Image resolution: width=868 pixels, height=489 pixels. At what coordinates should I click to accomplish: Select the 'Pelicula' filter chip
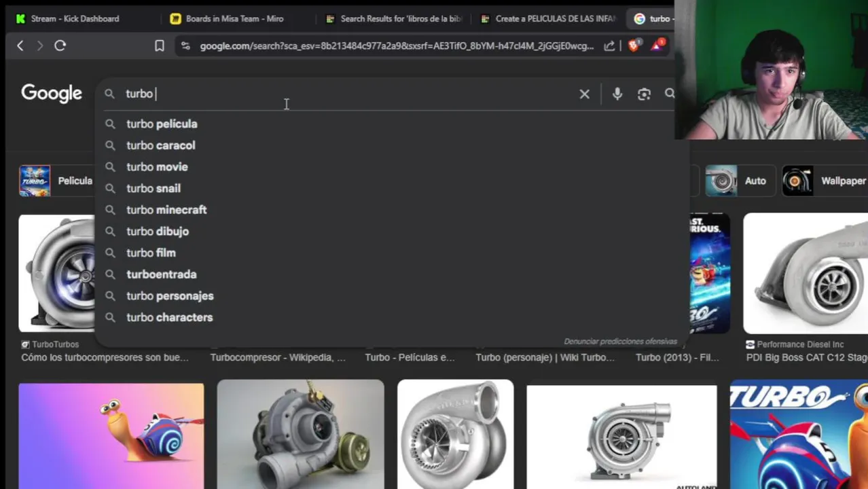56,181
